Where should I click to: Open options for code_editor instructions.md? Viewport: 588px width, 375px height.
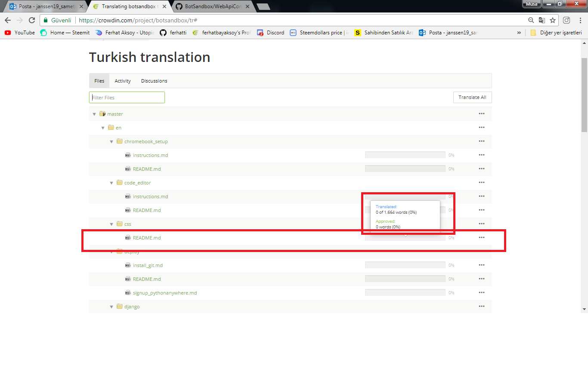482,196
